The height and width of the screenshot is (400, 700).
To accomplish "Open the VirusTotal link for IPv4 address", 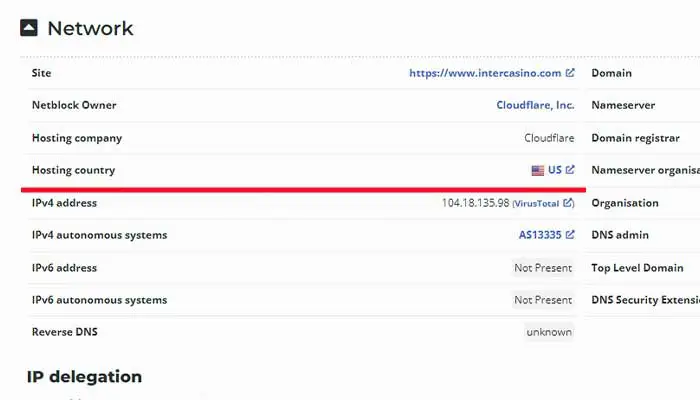I will pyautogui.click(x=538, y=203).
